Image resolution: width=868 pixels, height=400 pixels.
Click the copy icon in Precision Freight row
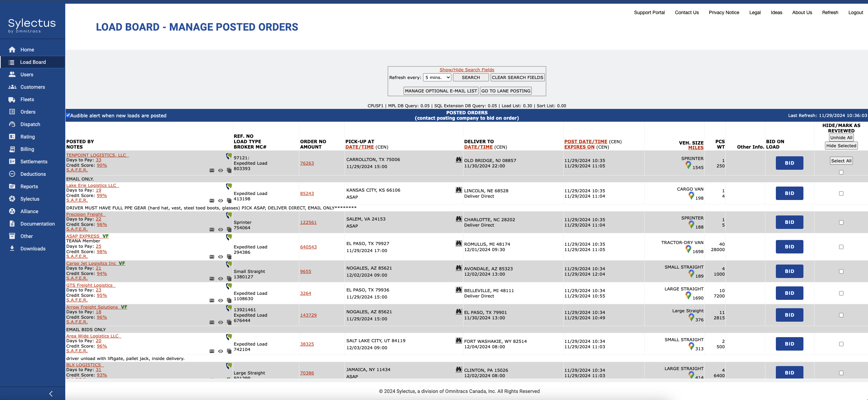coord(229,230)
